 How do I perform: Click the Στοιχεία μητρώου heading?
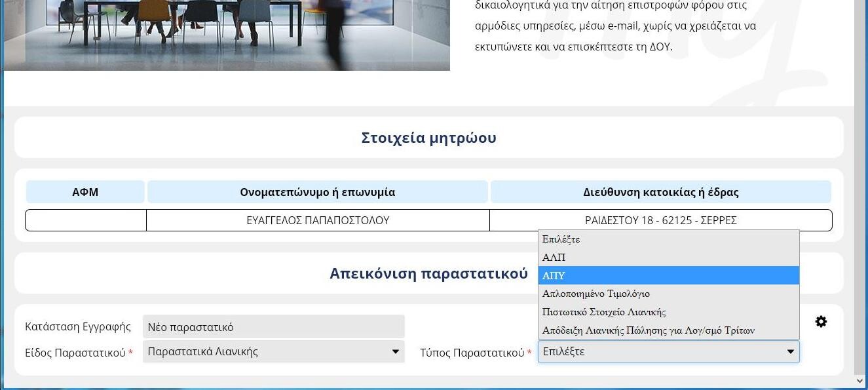coord(429,138)
